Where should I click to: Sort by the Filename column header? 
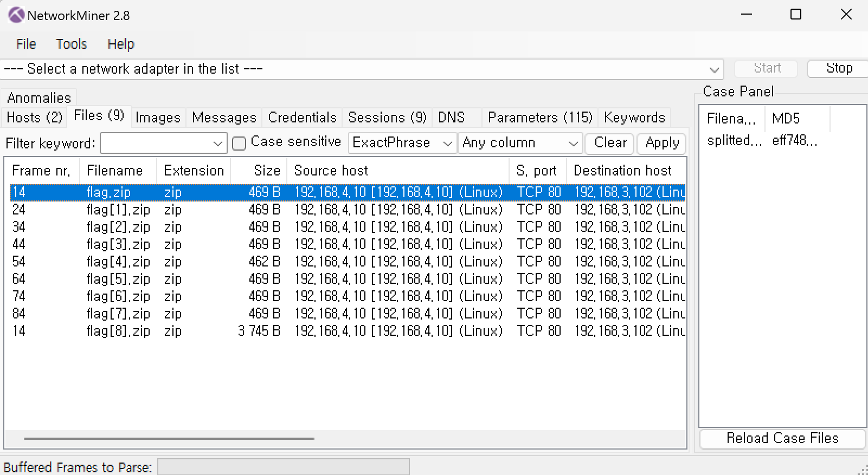[x=118, y=171]
